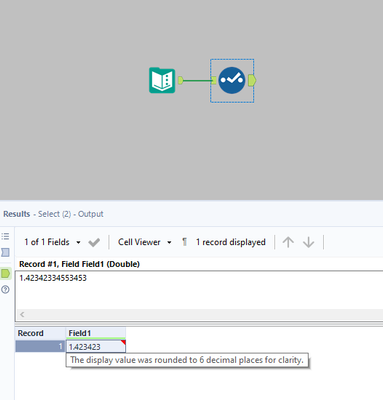Click the connection line between the tools
The height and width of the screenshot is (400, 383).
pyautogui.click(x=197, y=80)
